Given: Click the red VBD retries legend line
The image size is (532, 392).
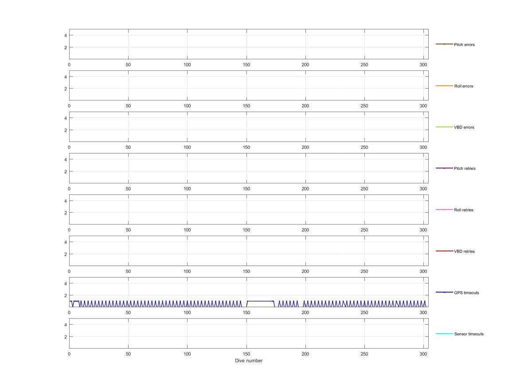Looking at the screenshot, I should (x=444, y=251).
